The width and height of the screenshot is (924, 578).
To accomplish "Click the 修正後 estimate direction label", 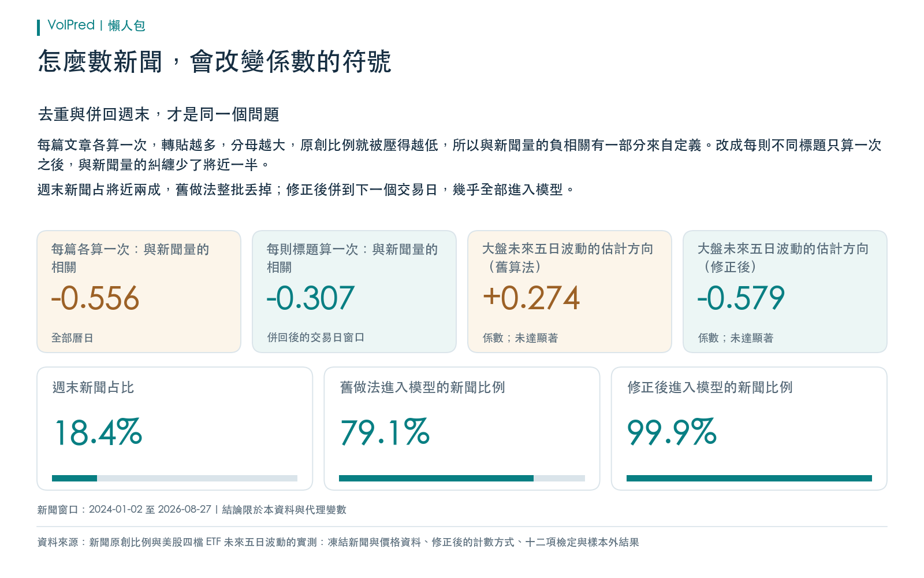I will [x=783, y=257].
